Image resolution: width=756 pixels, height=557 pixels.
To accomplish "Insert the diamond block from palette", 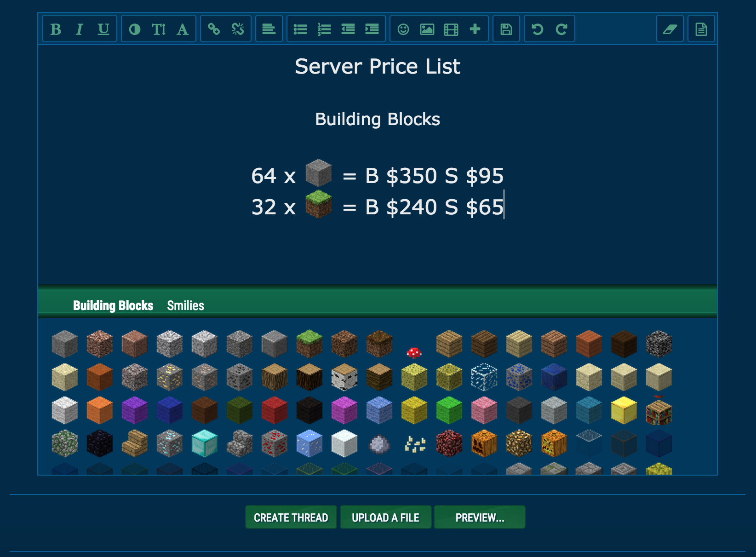I will tap(205, 443).
